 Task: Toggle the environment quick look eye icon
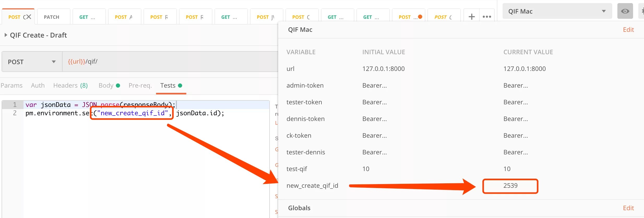pyautogui.click(x=625, y=11)
